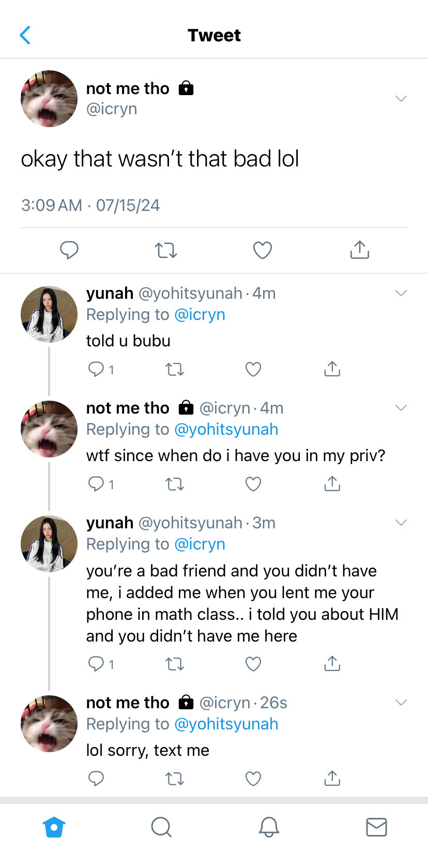Like yunah's "told u bubu" reply
This screenshot has width=428, height=868.
pyautogui.click(x=253, y=369)
